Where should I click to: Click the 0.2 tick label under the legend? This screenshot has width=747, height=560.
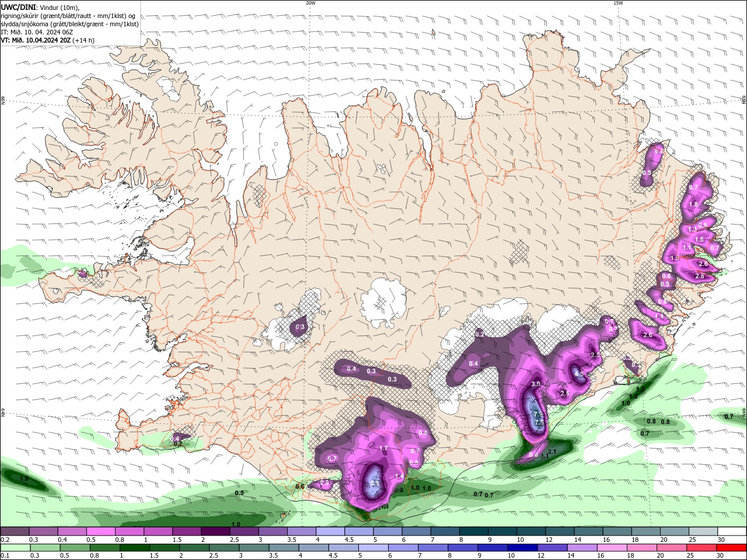point(5,540)
